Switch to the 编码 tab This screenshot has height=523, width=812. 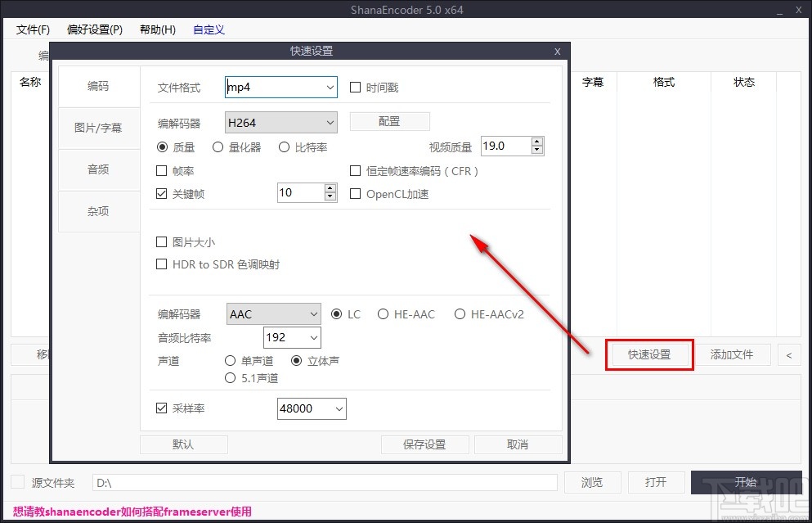[x=98, y=86]
